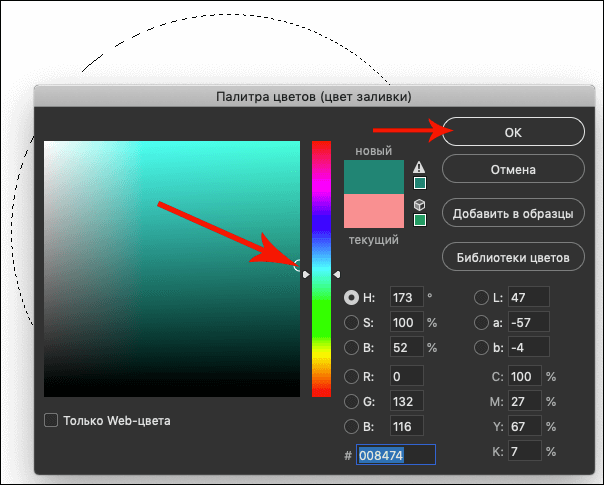Click the текущий label
Screen dimensions: 604x485
[x=374, y=240]
